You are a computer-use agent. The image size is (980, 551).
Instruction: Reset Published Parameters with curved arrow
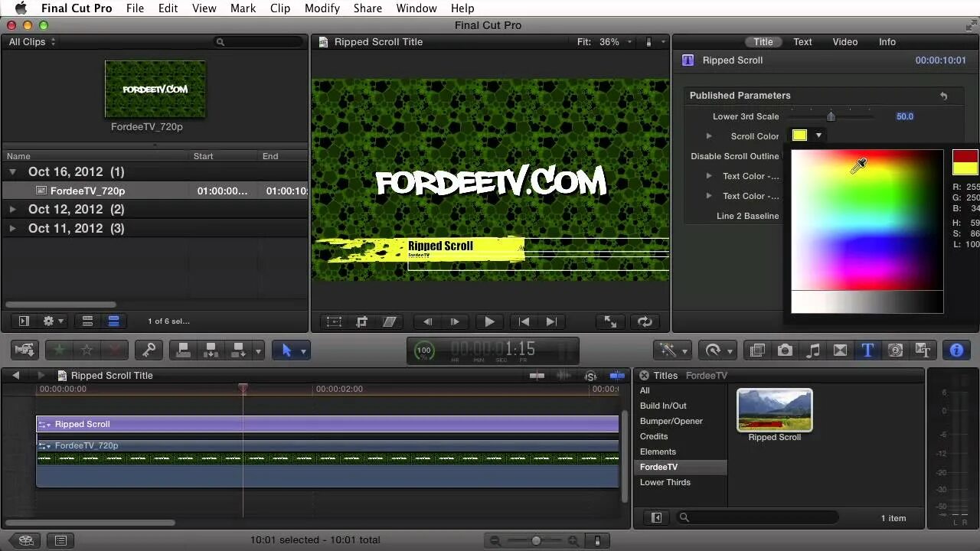tap(943, 96)
